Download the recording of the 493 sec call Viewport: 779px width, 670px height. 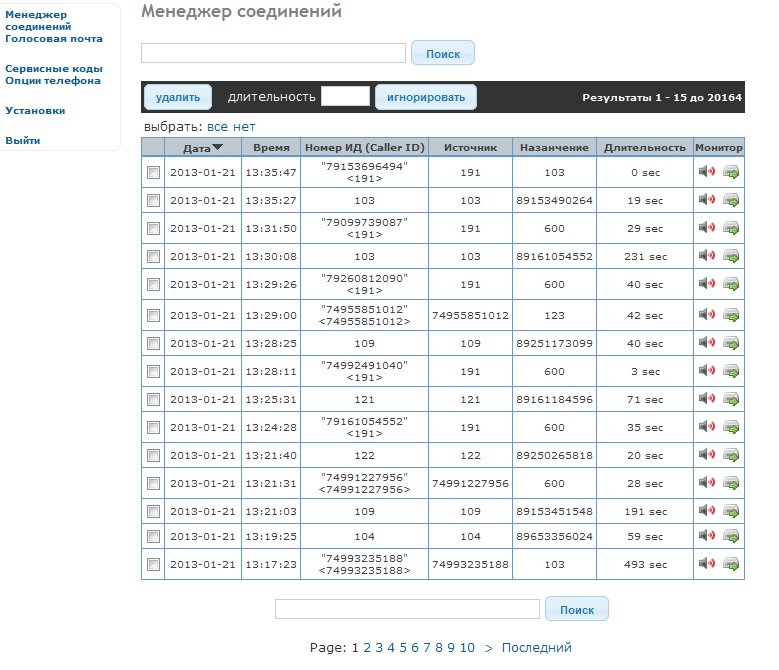pos(731,564)
